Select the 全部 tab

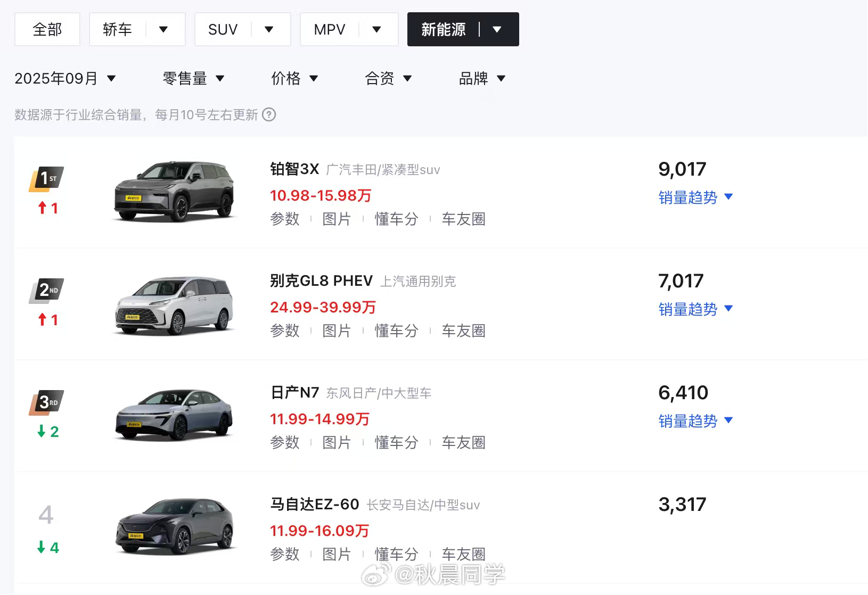pyautogui.click(x=47, y=29)
